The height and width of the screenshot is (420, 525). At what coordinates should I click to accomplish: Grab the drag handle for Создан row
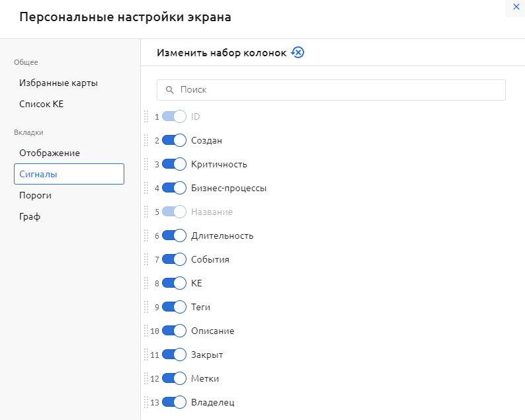(146, 140)
